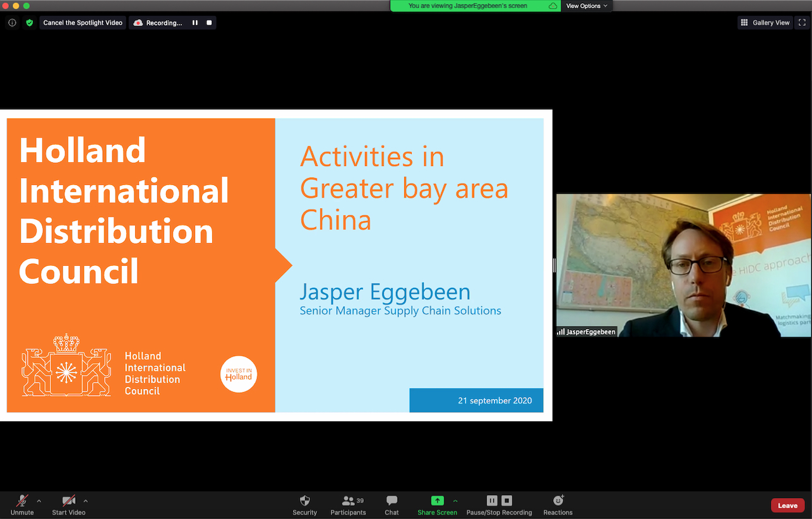Click JasperEggebeen's video thumbnail
812x519 pixels.
tap(684, 265)
